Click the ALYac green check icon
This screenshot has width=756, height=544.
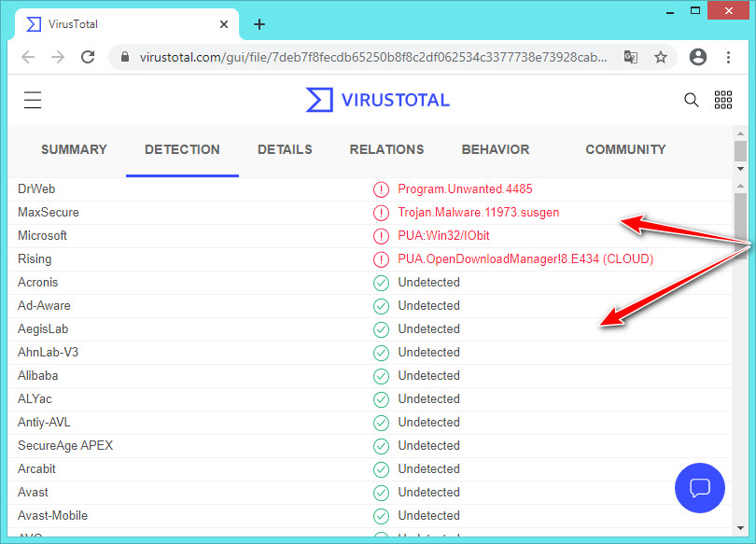click(381, 399)
